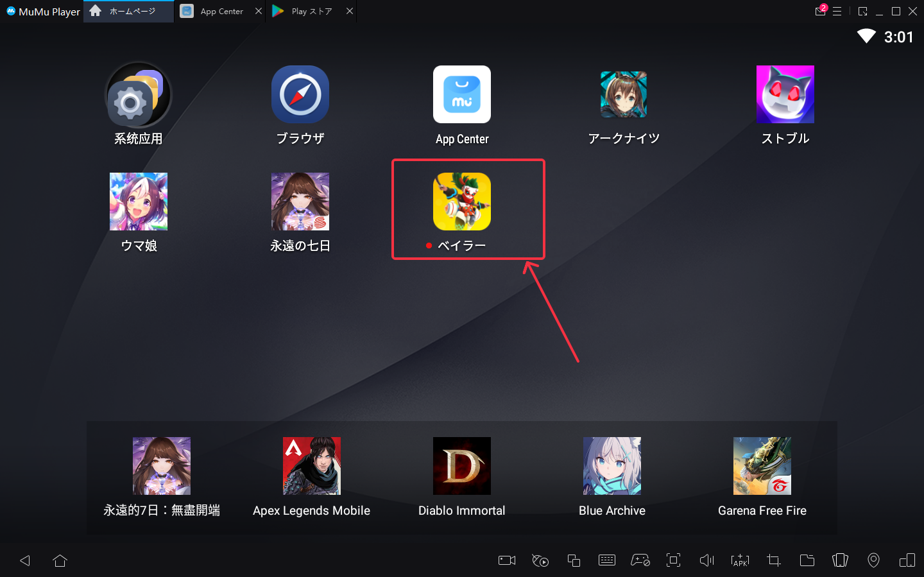Image resolution: width=924 pixels, height=577 pixels.
Task: Click the Android home navigation button
Action: [x=60, y=560]
